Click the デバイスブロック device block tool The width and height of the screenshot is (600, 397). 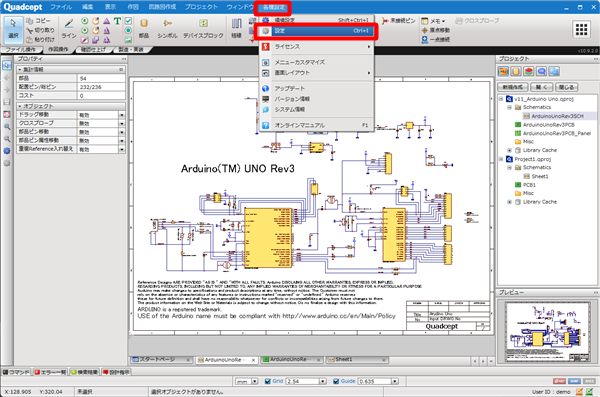[203, 29]
